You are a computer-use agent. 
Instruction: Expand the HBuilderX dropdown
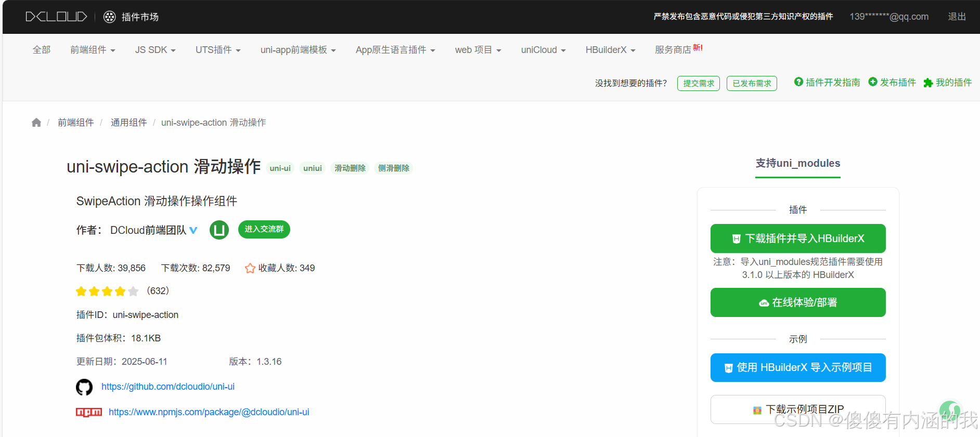click(x=610, y=50)
